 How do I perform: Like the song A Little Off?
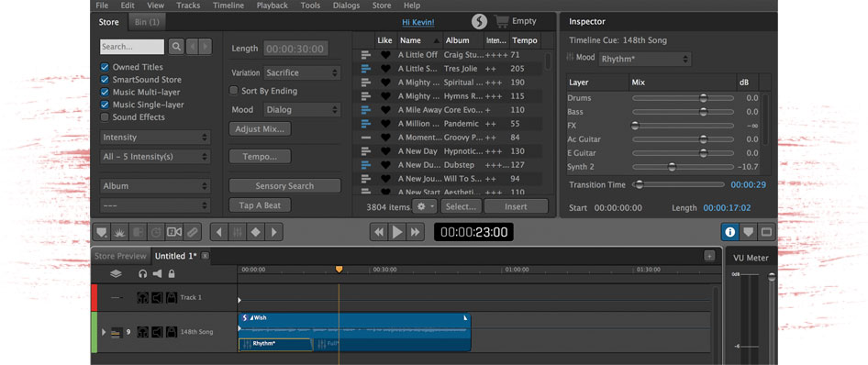[x=385, y=55]
